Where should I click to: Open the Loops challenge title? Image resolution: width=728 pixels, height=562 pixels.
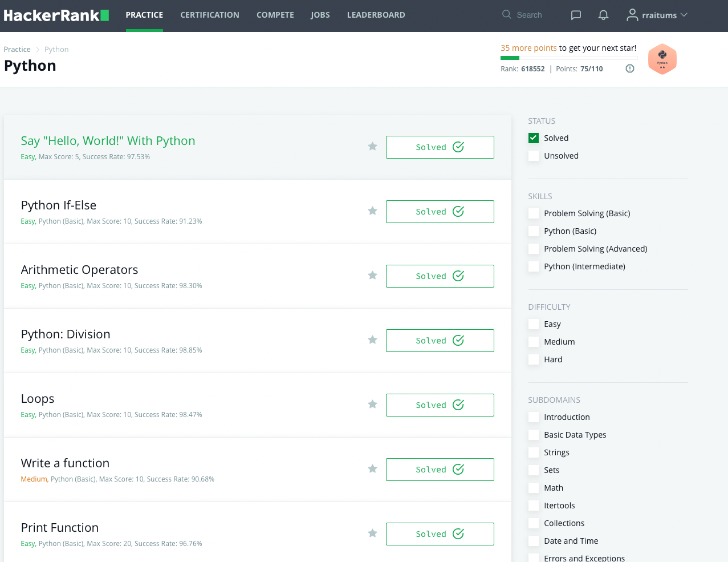(x=38, y=399)
